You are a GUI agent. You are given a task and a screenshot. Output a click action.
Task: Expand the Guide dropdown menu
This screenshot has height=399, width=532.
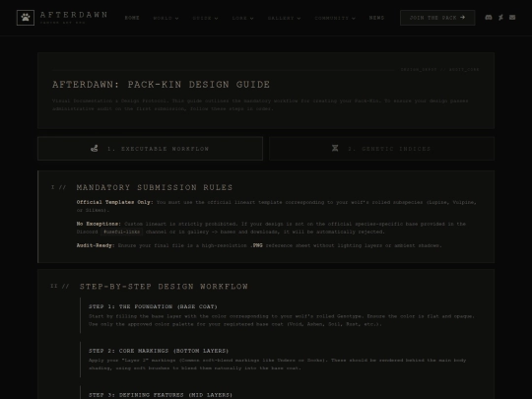[x=205, y=18]
